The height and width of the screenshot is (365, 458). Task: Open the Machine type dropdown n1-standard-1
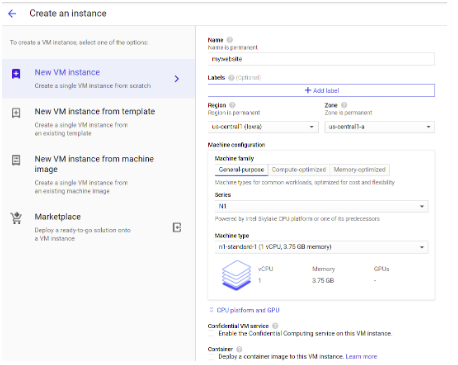tap(322, 247)
